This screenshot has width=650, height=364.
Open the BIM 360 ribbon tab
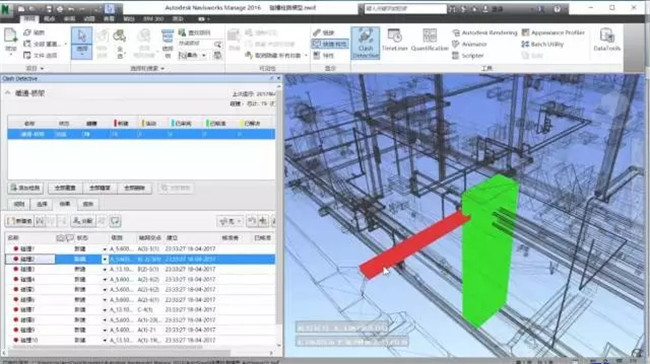pyautogui.click(x=153, y=19)
